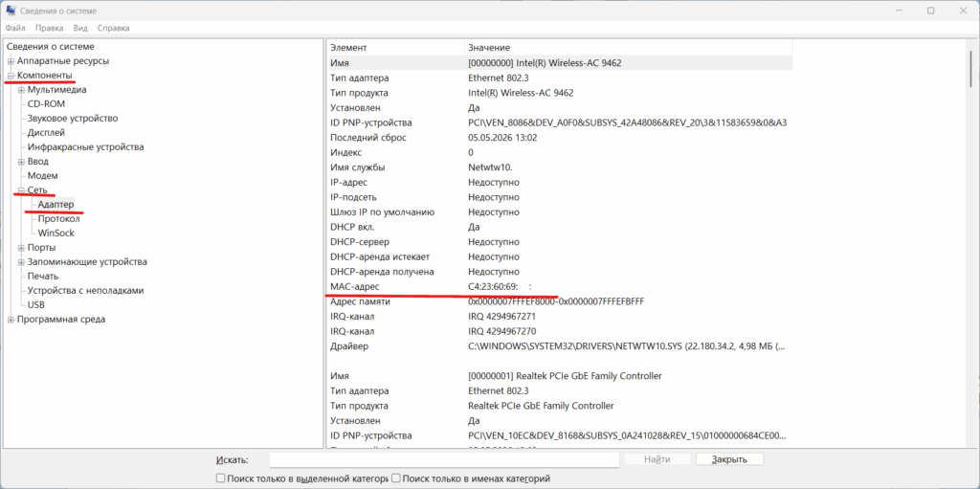This screenshot has width=980, height=489.
Task: Open the Вид menu
Action: 80,28
